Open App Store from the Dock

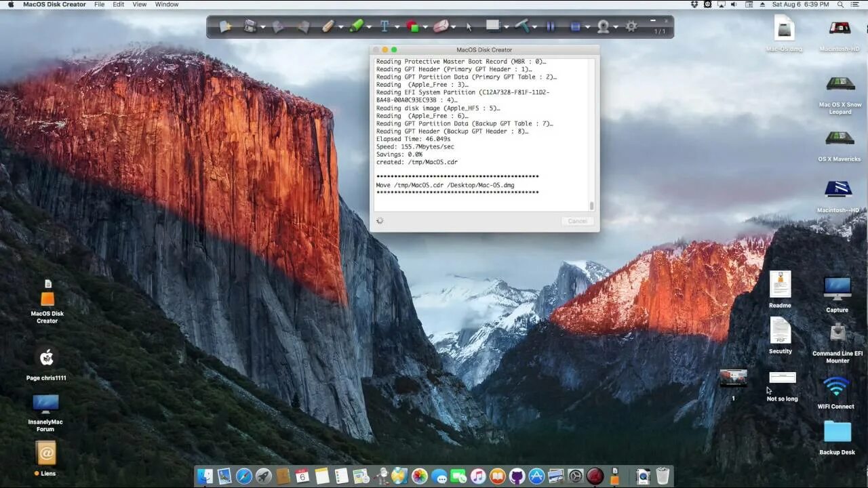pos(536,476)
